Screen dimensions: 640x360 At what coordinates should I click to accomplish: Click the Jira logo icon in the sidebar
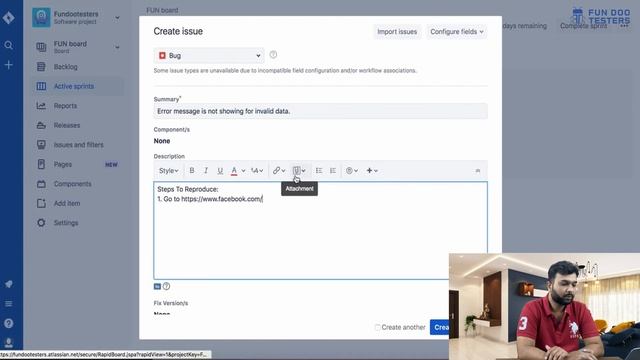click(8, 18)
